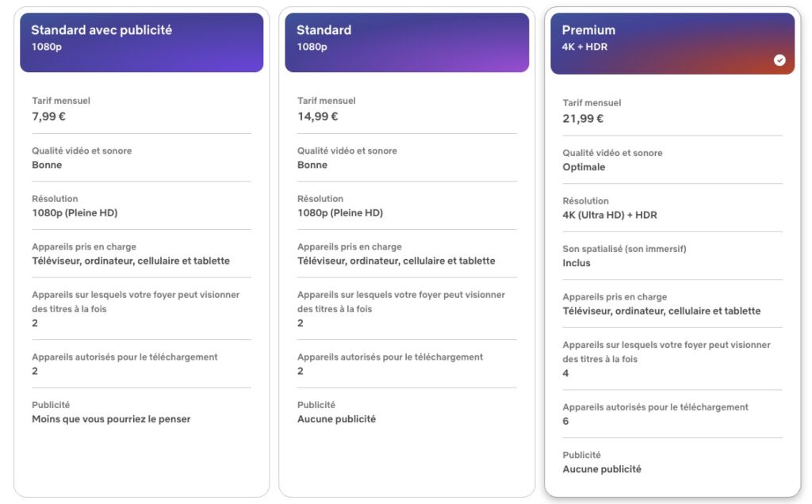Screen dimensions: 812x504
Task: Click 'Appareils pris en charge' label in Premium card
Action: (x=615, y=297)
